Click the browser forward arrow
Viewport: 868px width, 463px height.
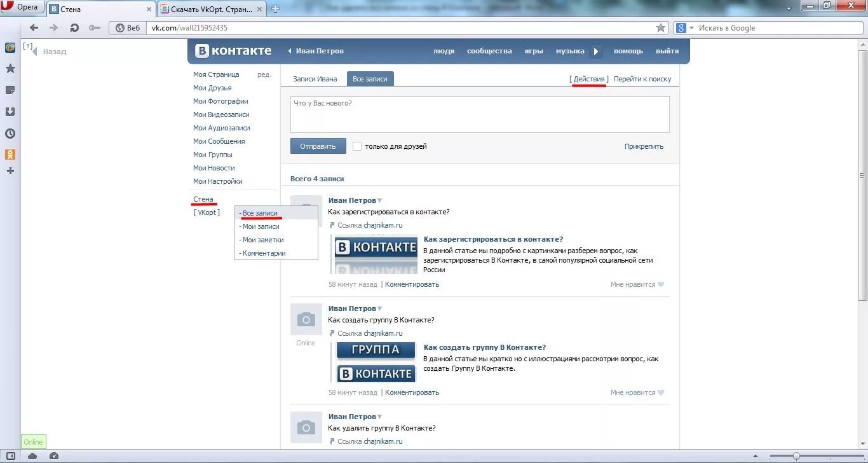[54, 28]
